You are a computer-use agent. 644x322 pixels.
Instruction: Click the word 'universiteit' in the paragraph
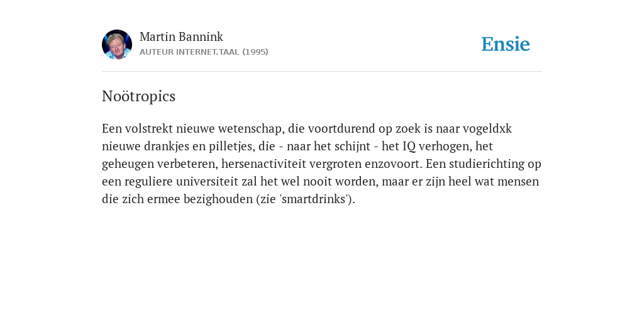coord(207,182)
